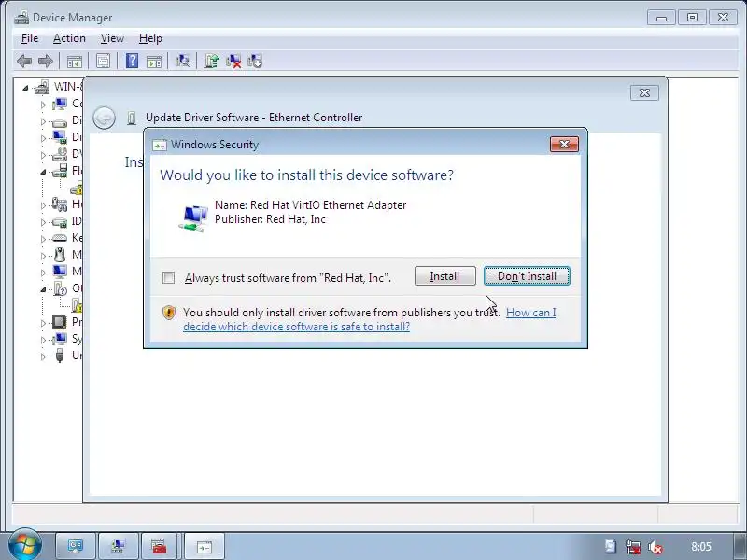The image size is (747, 560).
Task: Click Update Driver Software toolbar icon with green arrow
Action: [x=212, y=61]
